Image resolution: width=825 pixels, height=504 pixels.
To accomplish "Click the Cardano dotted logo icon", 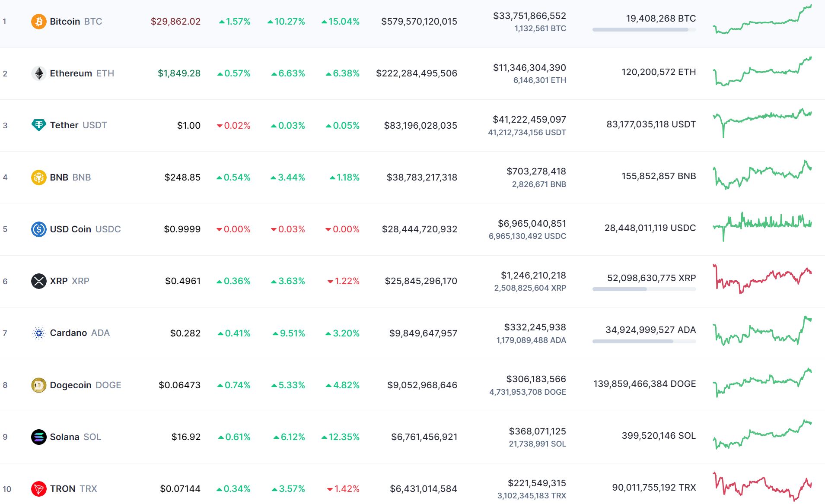I will tap(38, 333).
